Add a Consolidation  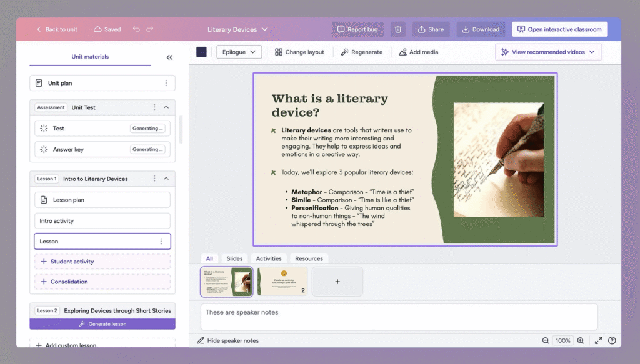(102, 282)
